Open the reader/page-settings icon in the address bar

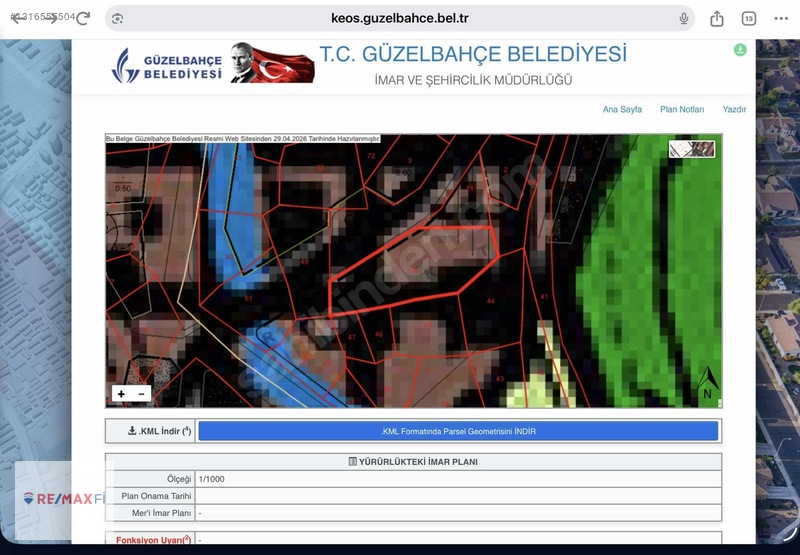[x=117, y=19]
